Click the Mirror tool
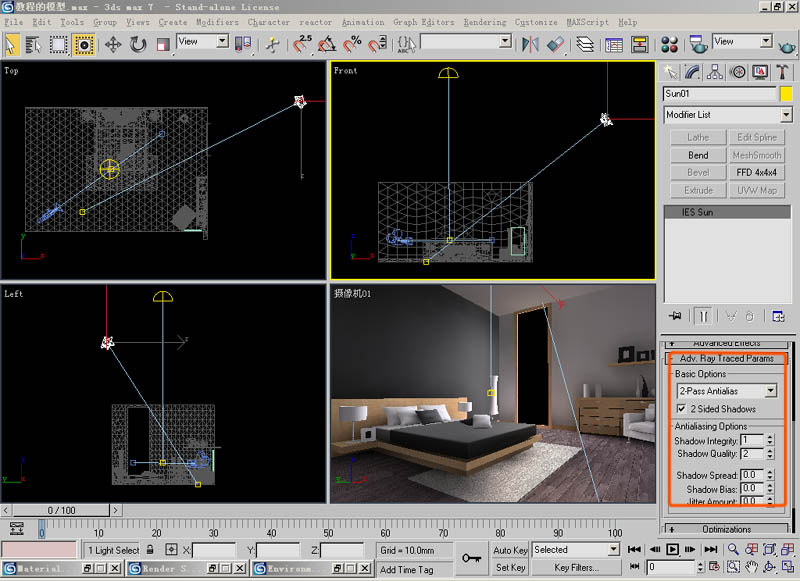Screen dimensions: 800x581 coord(530,44)
